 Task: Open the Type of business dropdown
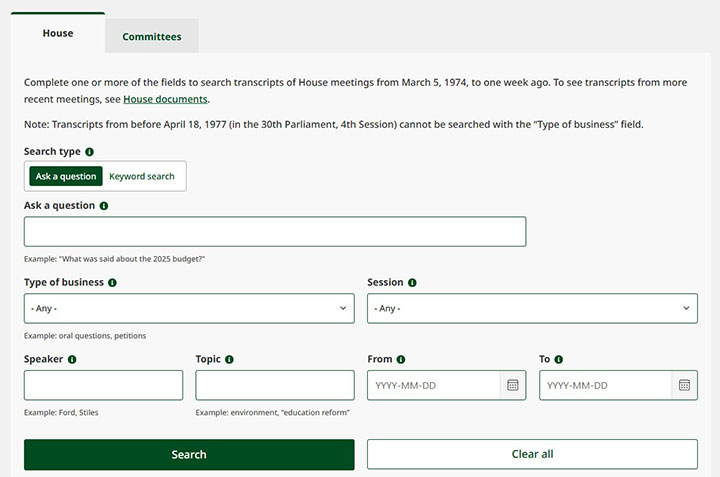coord(189,309)
